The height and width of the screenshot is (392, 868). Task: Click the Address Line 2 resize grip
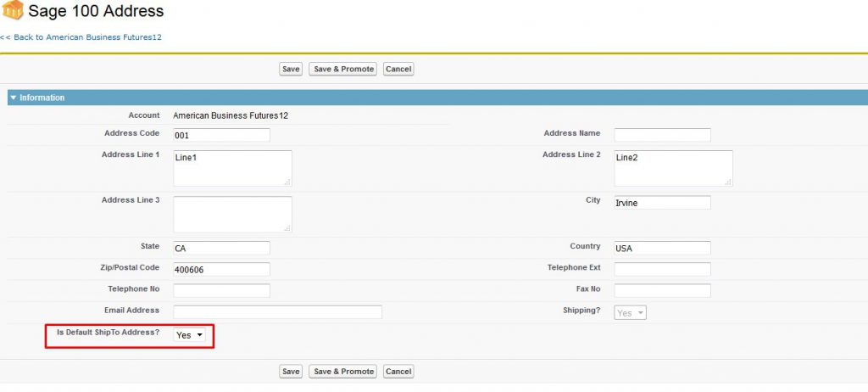(x=728, y=182)
